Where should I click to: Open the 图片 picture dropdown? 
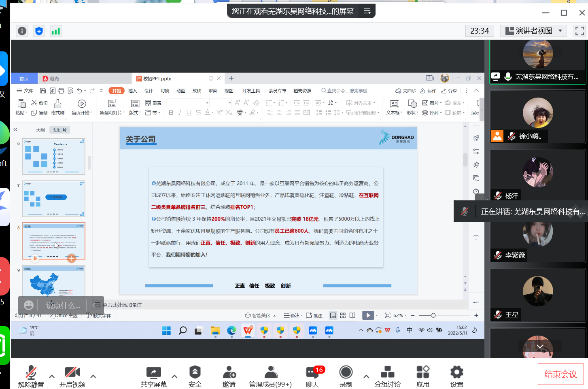tap(432, 103)
